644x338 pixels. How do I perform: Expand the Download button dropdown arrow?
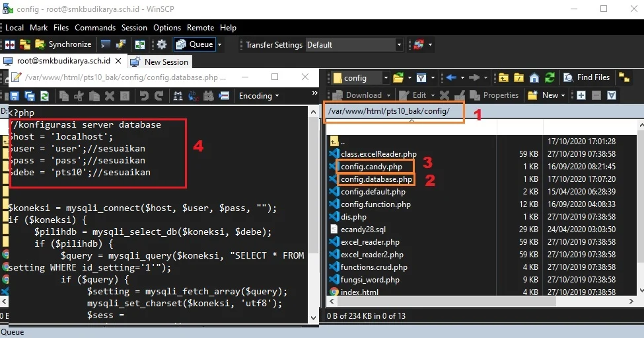388,95
